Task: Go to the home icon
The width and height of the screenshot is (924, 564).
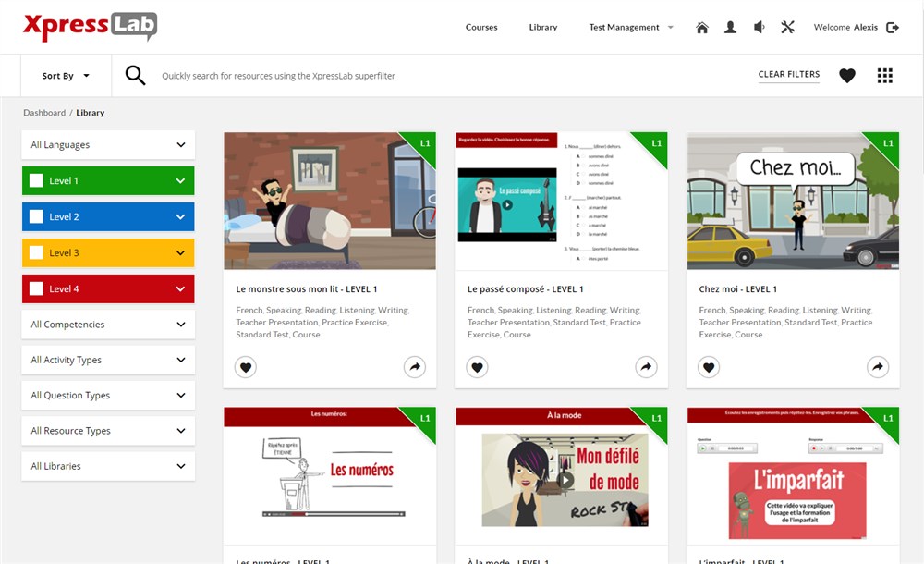Action: 702,27
